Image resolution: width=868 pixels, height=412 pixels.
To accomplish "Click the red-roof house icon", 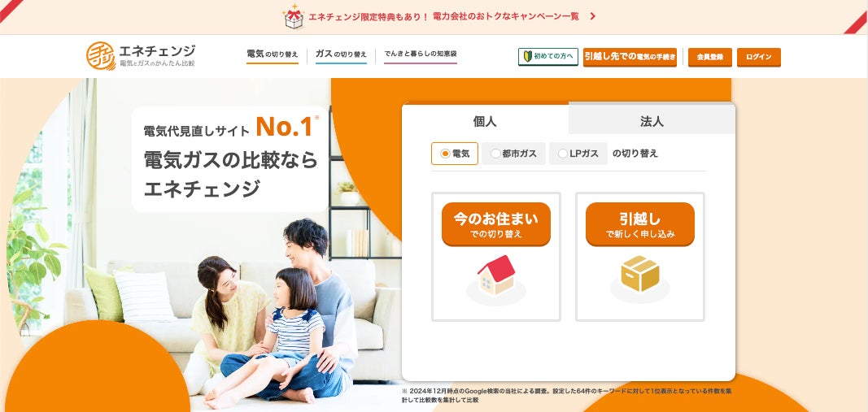I will [496, 275].
